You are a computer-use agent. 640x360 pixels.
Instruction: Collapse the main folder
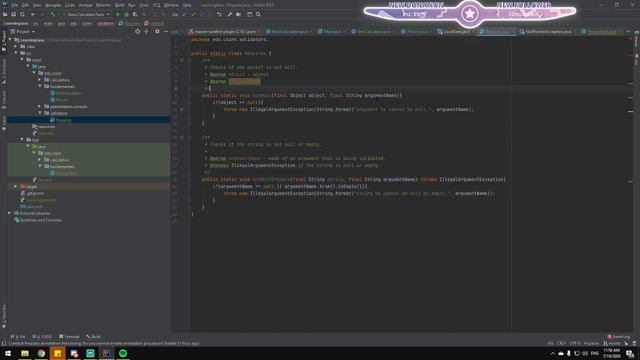coord(22,60)
